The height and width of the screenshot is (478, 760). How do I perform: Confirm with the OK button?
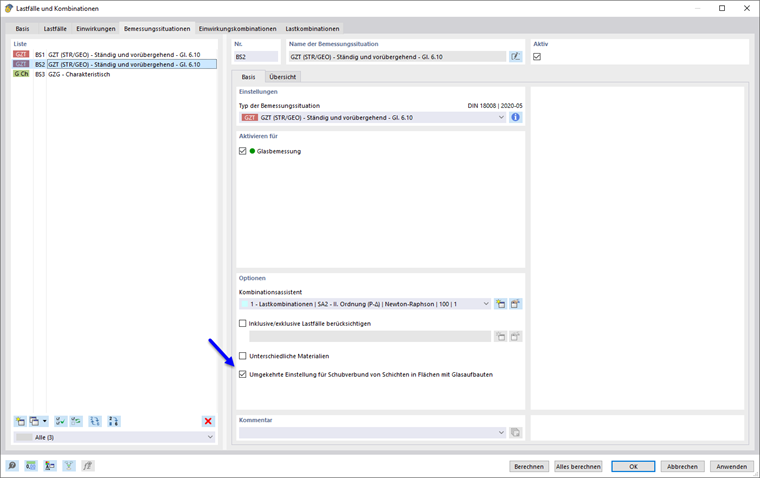(633, 466)
